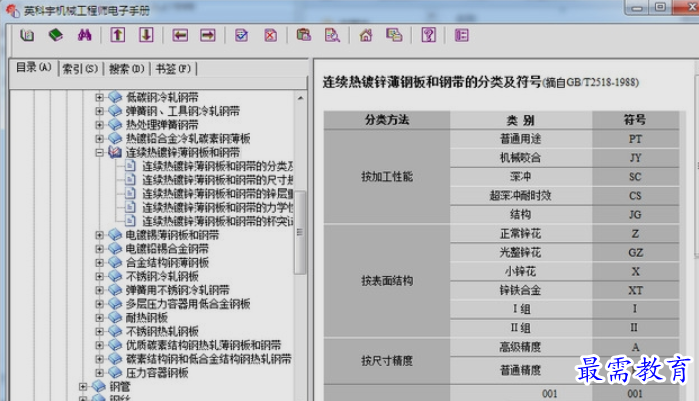Screen dimensions: 699x401
Task: Click the page title 连续热镀锌薄钢板和钢带的分类及符号
Action: (x=432, y=82)
